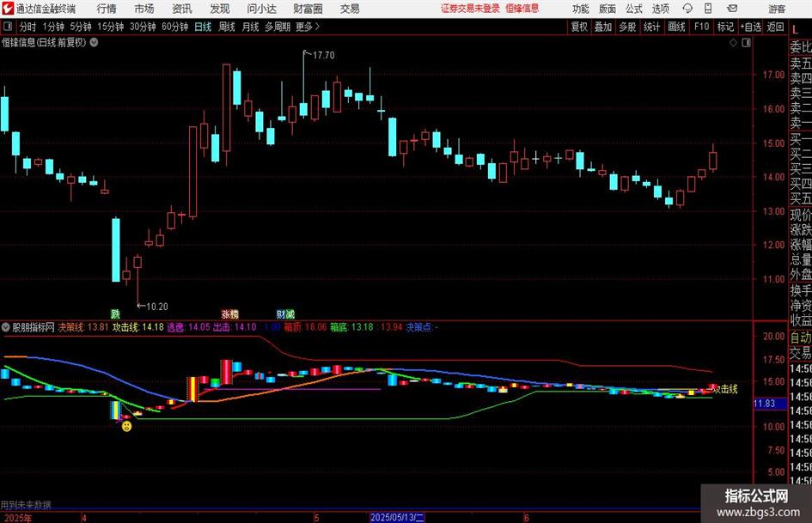Click the 财减 marker under the chart

[285, 313]
